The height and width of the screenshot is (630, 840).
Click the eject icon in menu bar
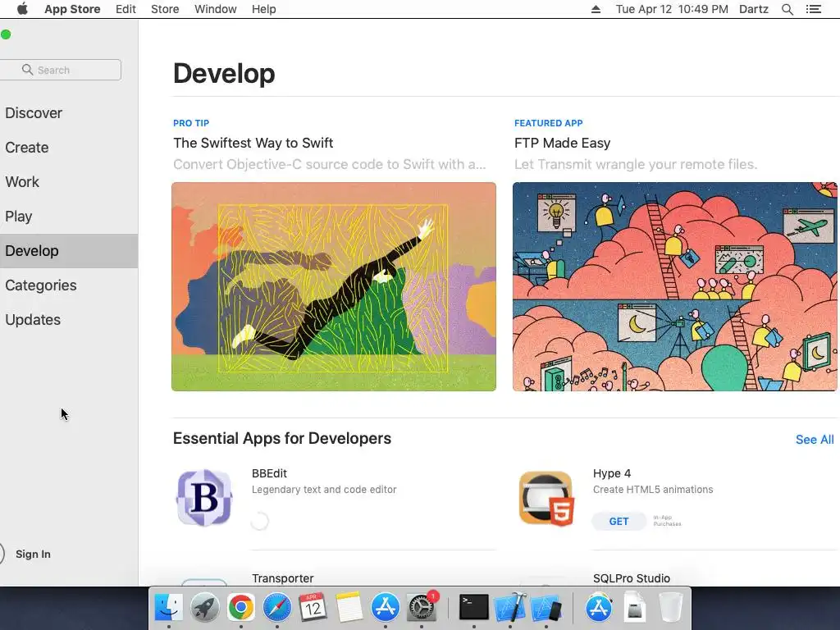coord(596,9)
